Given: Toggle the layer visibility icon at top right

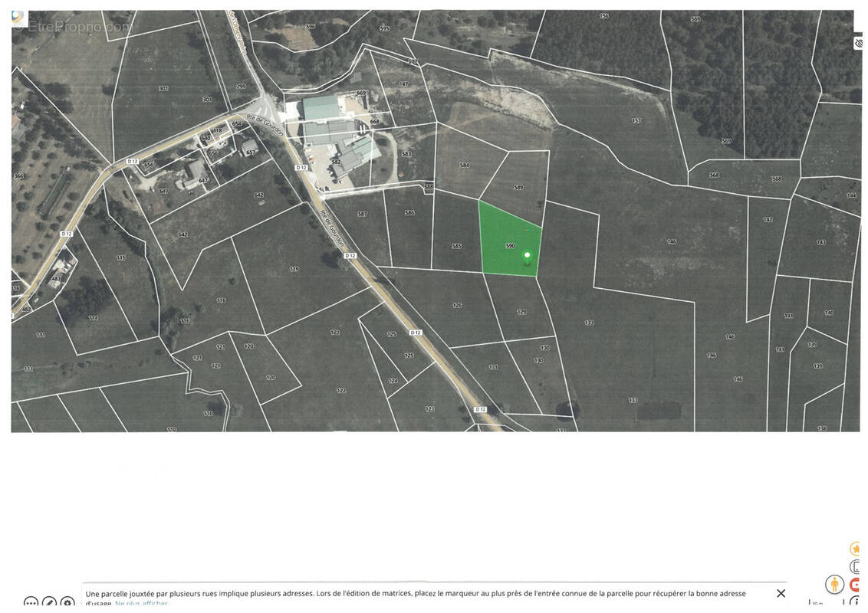Looking at the screenshot, I should [859, 44].
